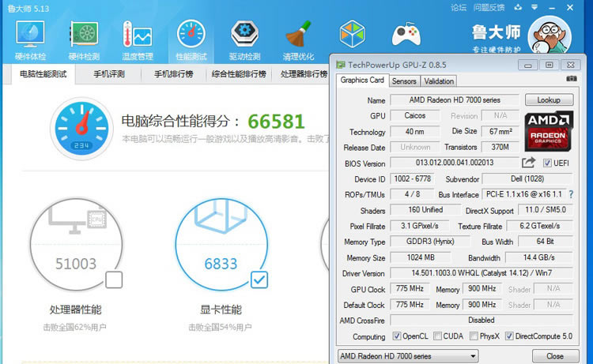This screenshot has width=593, height=364.
Task: Click the AMD CrossFire Disabled field
Action: [x=482, y=321]
